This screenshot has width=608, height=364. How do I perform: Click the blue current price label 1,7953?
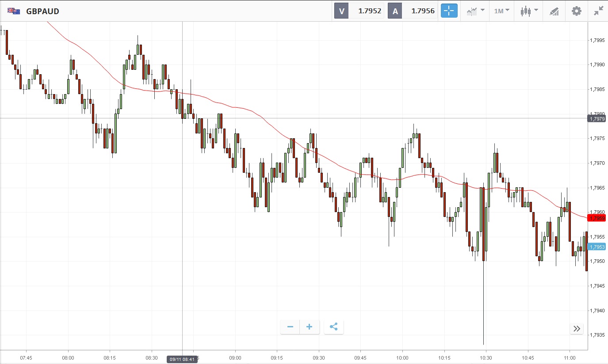[x=597, y=247]
